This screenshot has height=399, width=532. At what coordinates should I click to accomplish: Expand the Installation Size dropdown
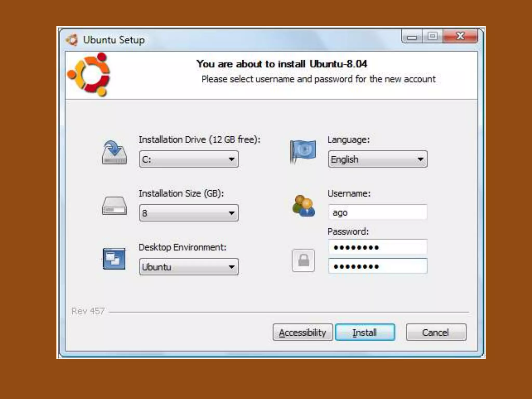(x=189, y=213)
